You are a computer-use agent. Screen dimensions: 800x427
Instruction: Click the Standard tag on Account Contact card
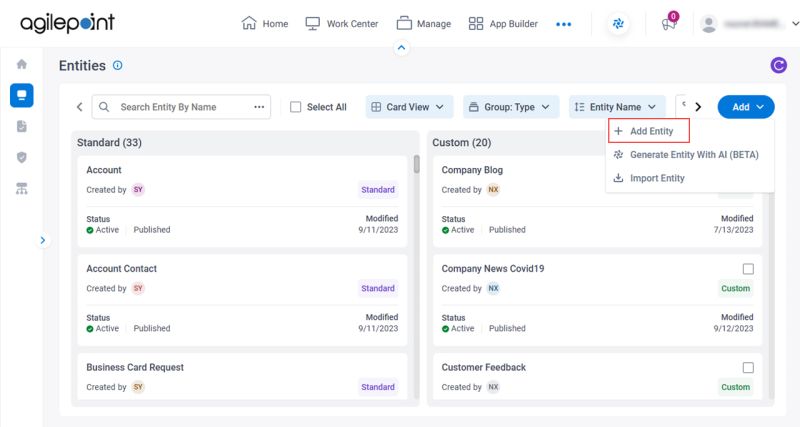coord(378,289)
